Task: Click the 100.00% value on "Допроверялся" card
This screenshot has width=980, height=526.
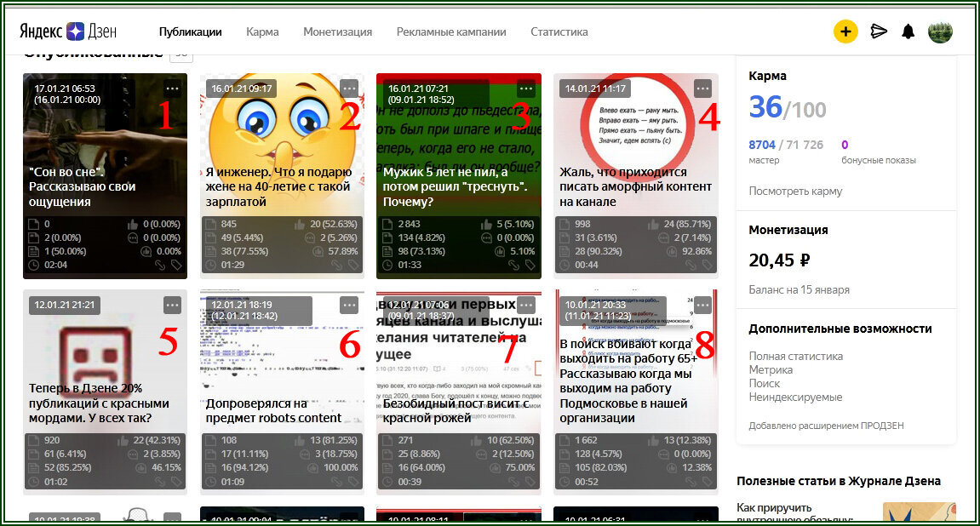Action: [341, 468]
